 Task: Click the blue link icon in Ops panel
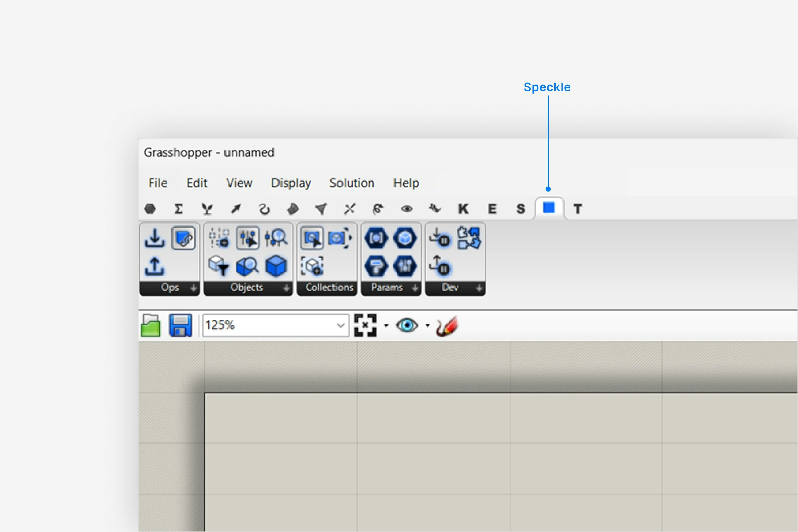pos(183,238)
